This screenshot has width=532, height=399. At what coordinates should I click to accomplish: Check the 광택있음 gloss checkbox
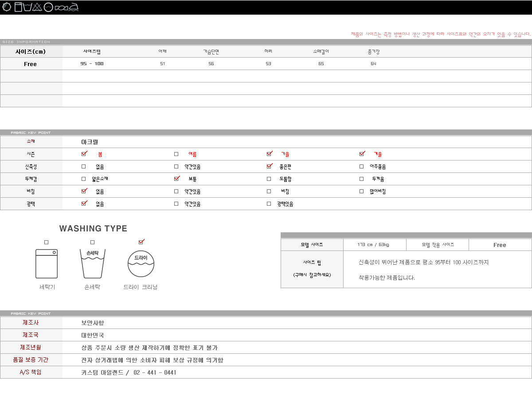tap(269, 204)
